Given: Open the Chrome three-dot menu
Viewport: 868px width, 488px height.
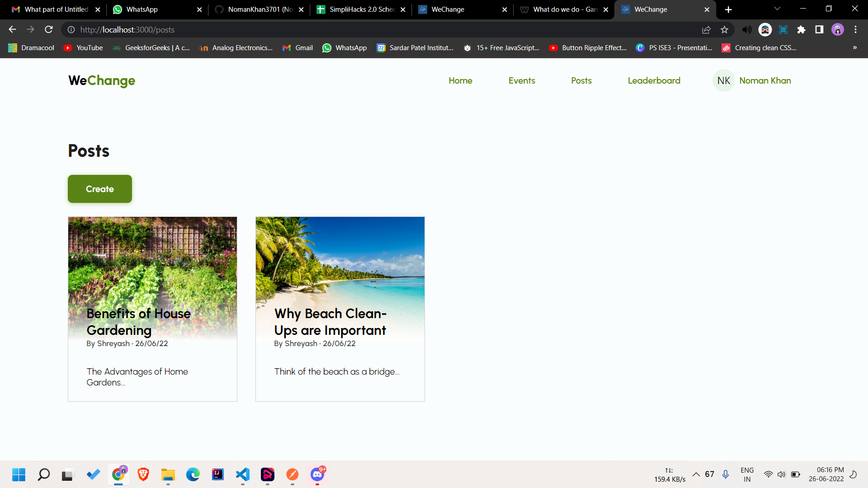Looking at the screenshot, I should 855,30.
